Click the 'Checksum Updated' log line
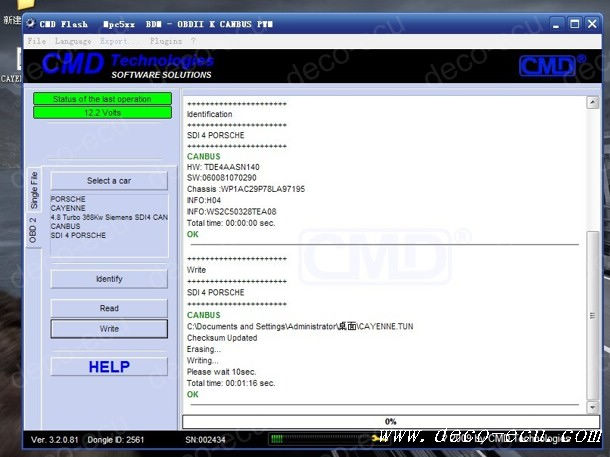Viewport: 610px width, 457px height. [222, 338]
